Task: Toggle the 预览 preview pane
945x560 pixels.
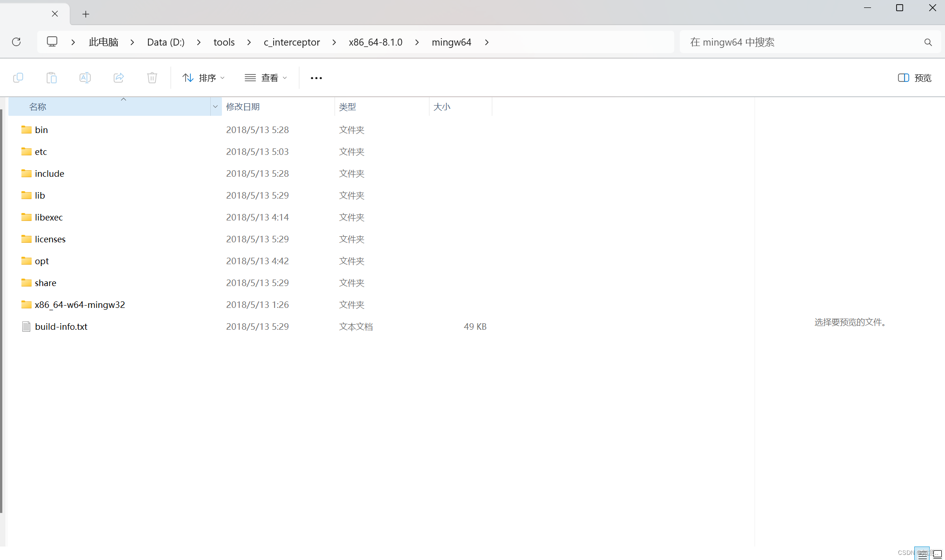Action: coord(913,78)
